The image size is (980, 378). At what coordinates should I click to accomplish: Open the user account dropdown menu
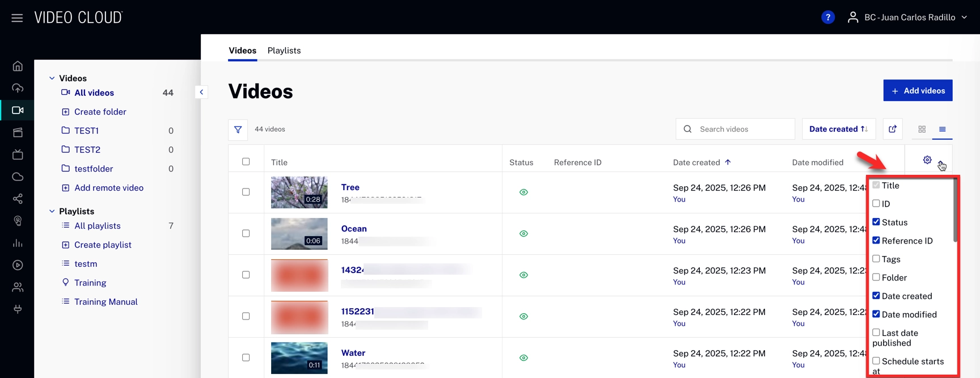point(907,18)
